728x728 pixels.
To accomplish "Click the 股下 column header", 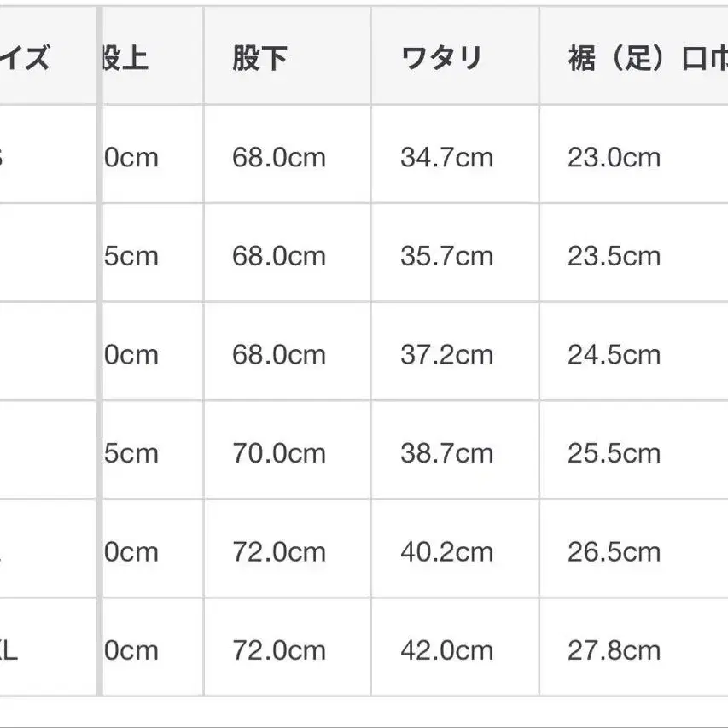I will tap(259, 59).
